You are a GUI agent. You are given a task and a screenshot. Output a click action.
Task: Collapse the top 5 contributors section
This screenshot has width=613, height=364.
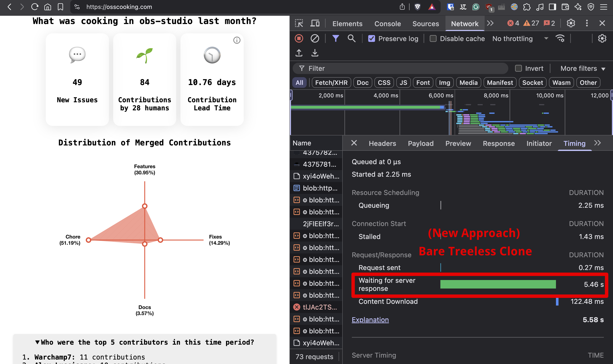[145, 342]
